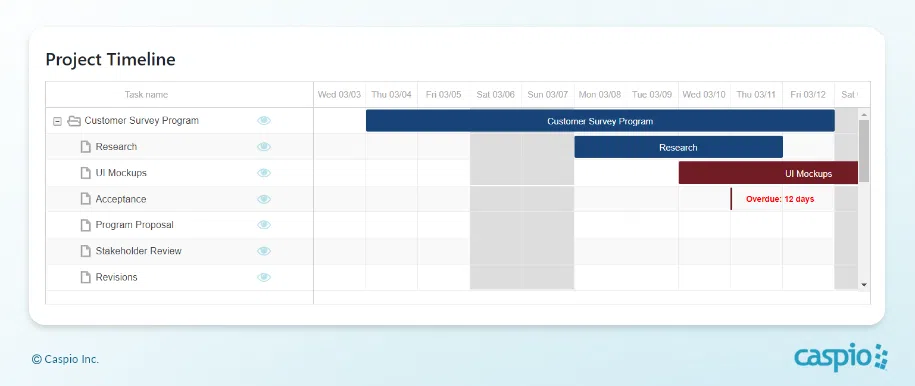This screenshot has width=915, height=386.
Task: Toggle the eye icon in Program Proposal row
Action: [x=264, y=225]
